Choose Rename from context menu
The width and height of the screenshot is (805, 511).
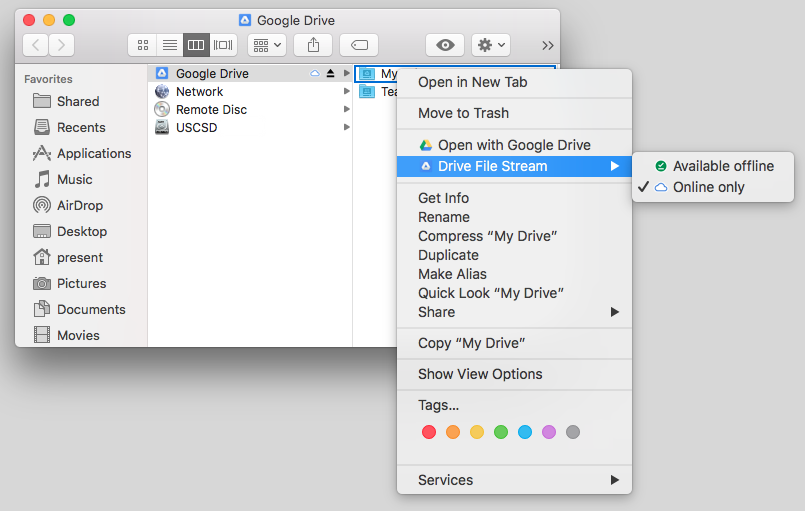click(x=514, y=217)
